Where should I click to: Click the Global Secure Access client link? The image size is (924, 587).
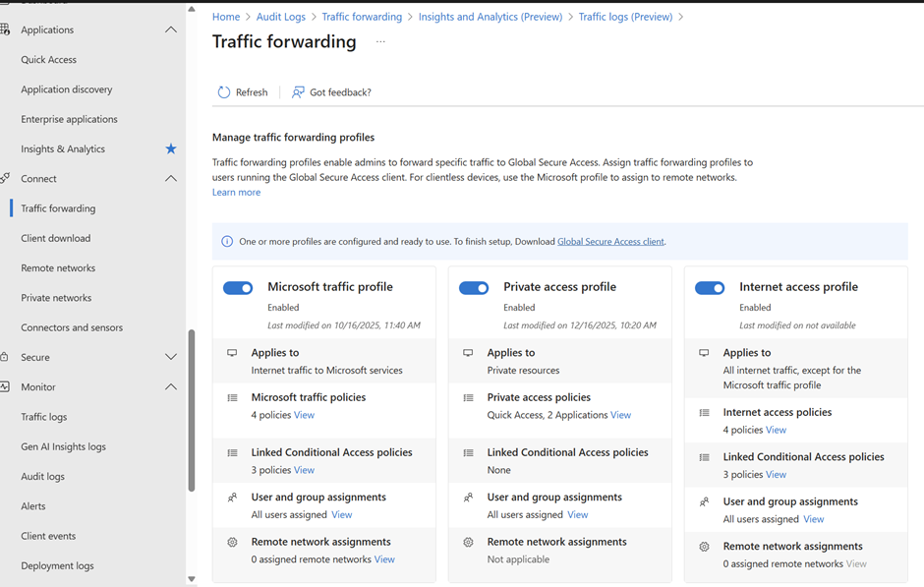pyautogui.click(x=610, y=242)
